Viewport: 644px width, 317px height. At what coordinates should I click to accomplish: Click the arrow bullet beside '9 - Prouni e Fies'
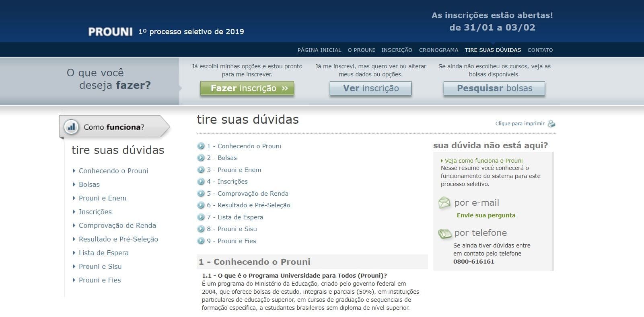201,241
